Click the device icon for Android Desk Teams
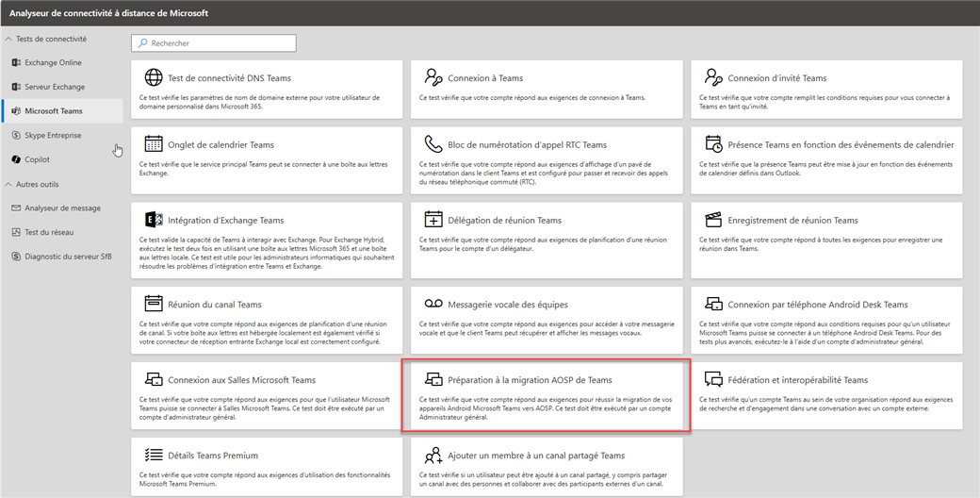 [x=713, y=304]
